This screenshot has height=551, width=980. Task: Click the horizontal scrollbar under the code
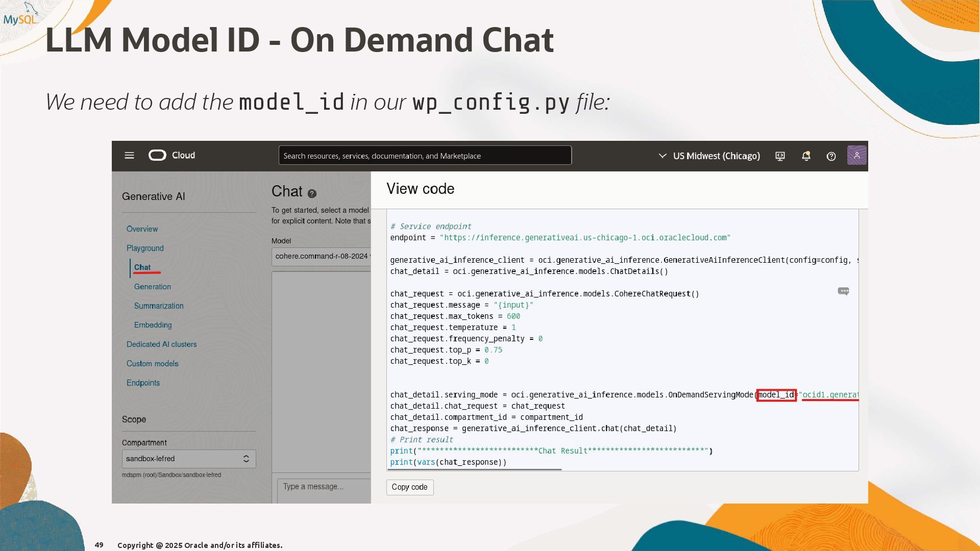474,469
